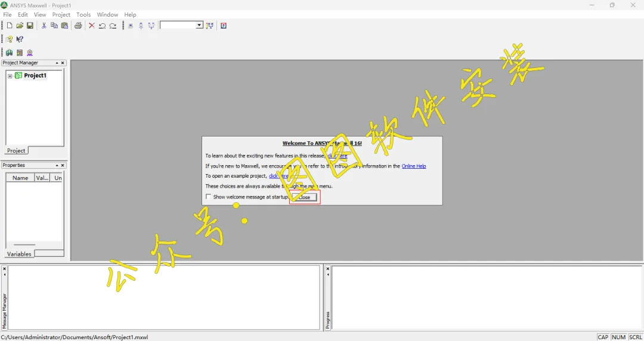644x341 pixels.
Task: Toggle the pin arrow on the Message Manager panel
Action: click(x=5, y=274)
